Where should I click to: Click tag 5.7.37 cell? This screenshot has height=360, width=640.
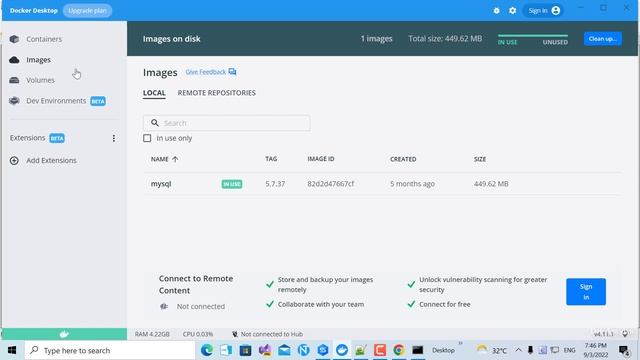pos(275,184)
